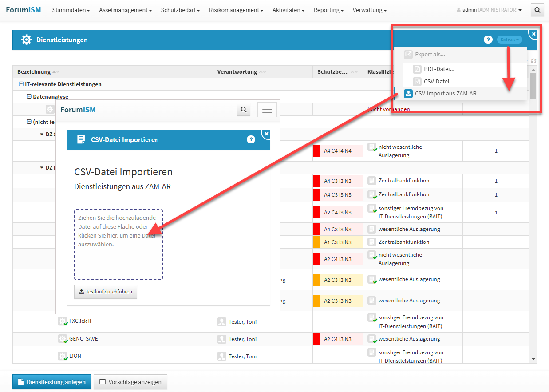549x392 pixels.
Task: Click Dienstleistung anlegen button
Action: 52,382
